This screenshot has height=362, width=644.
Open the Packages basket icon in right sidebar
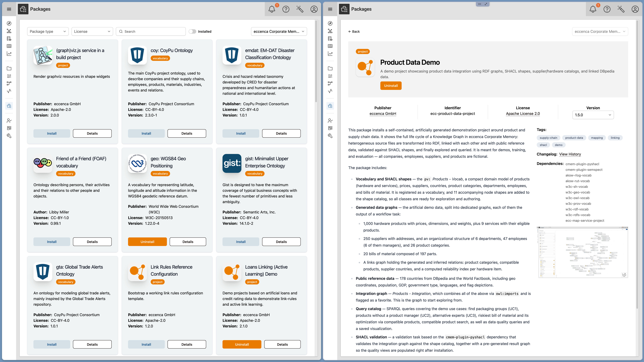(330, 106)
